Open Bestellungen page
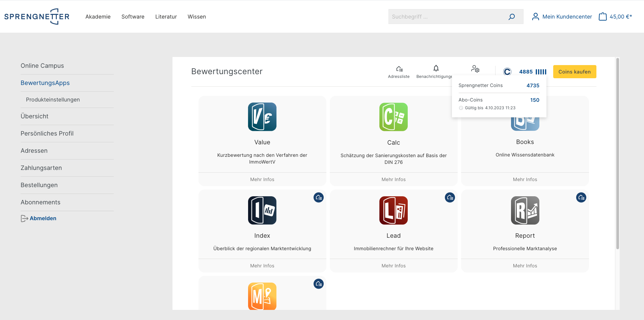The height and width of the screenshot is (320, 644). (39, 185)
